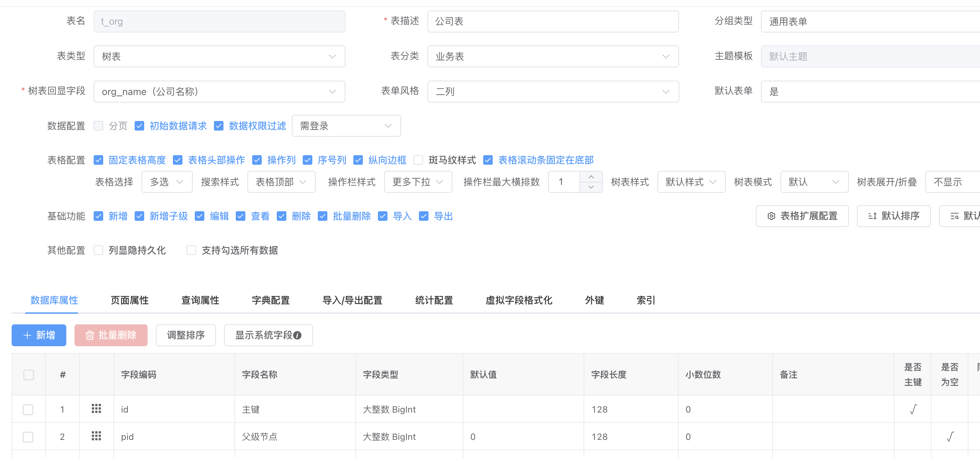Enable the 分页 checkbox
This screenshot has width=980, height=458.
(x=98, y=126)
